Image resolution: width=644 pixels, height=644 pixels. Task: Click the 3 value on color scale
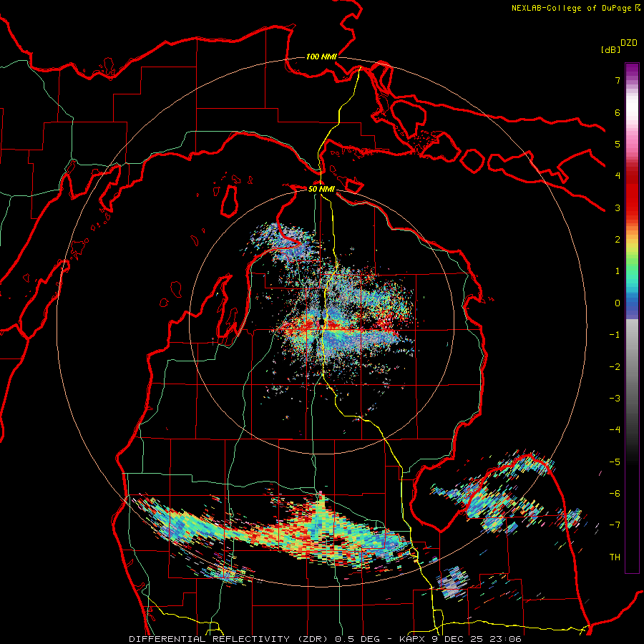pos(618,208)
